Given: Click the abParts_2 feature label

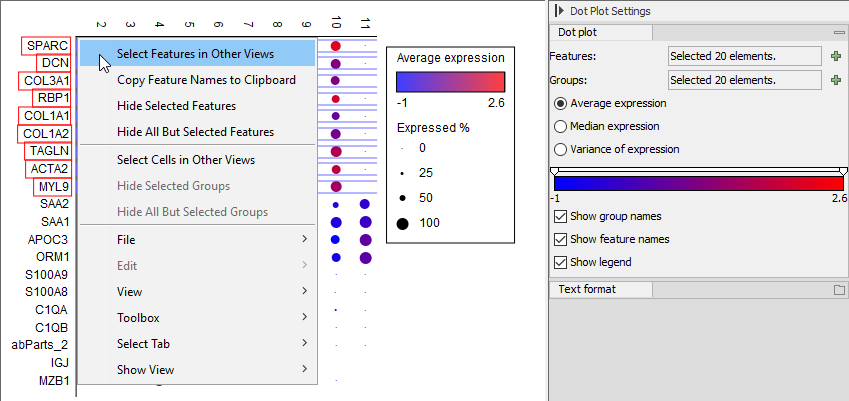Looking at the screenshot, I should tap(40, 345).
